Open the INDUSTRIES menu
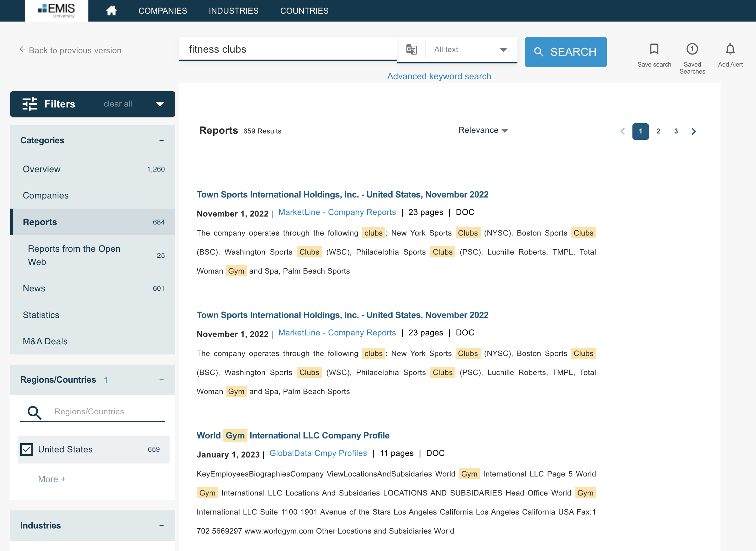The height and width of the screenshot is (551, 756). pyautogui.click(x=233, y=10)
